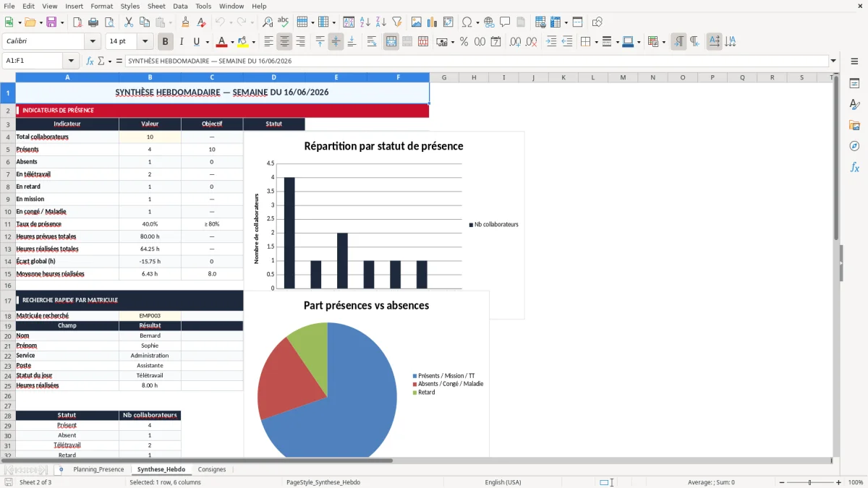Image resolution: width=868 pixels, height=488 pixels.
Task: Click the AutoFilter funnel icon
Action: 397,22
